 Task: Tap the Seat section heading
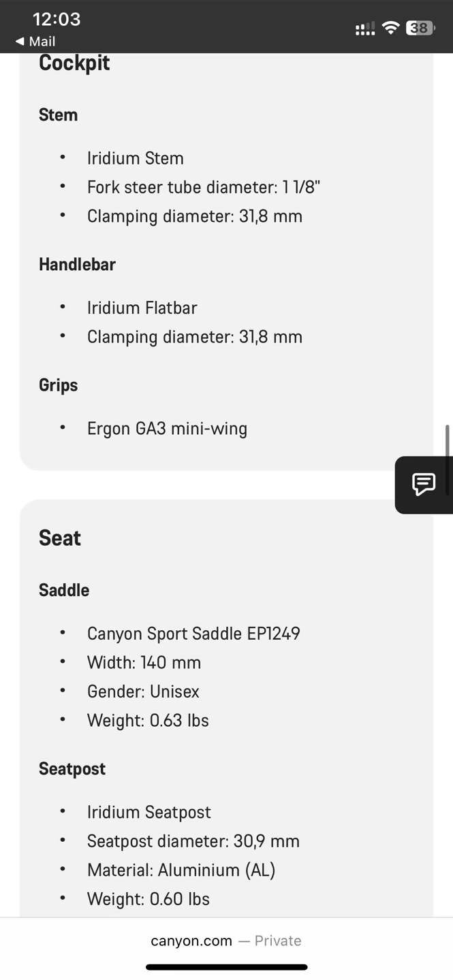[x=60, y=538]
